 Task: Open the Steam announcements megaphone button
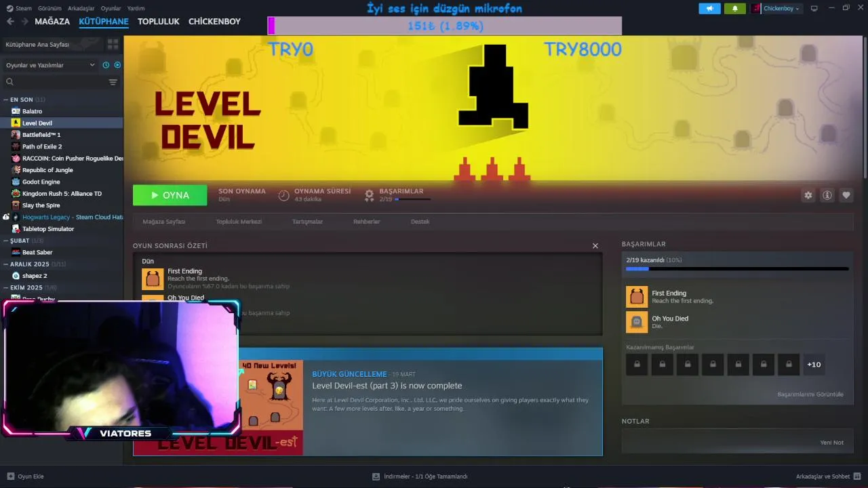pos(709,8)
